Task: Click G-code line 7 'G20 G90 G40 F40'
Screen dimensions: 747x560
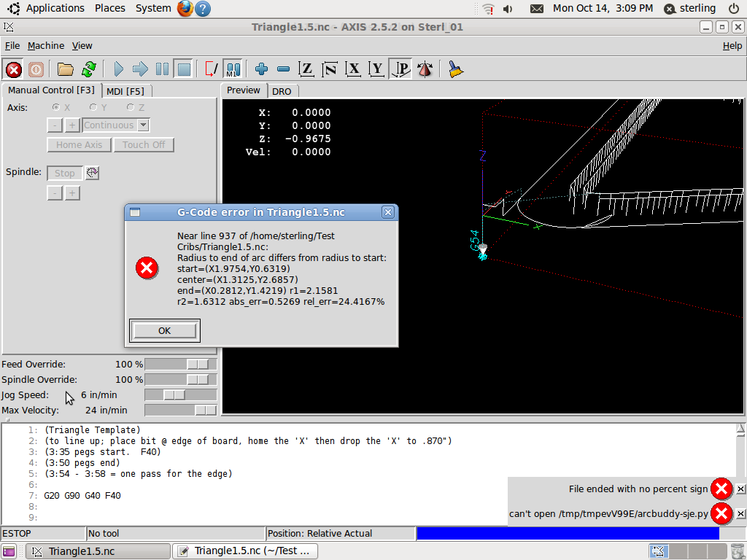Action: coord(82,496)
